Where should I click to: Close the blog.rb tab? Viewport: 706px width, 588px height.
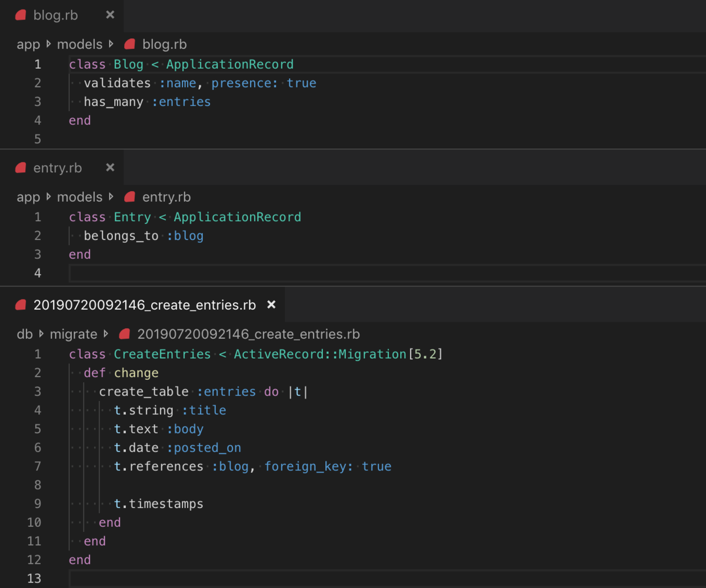pyautogui.click(x=110, y=15)
